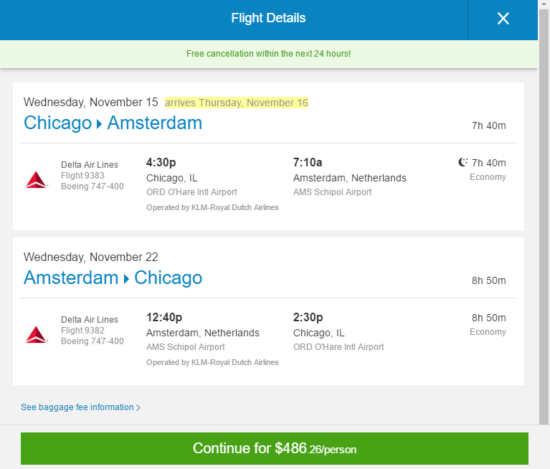Continue for $486.26 per person
550x469 pixels.
[x=274, y=448]
